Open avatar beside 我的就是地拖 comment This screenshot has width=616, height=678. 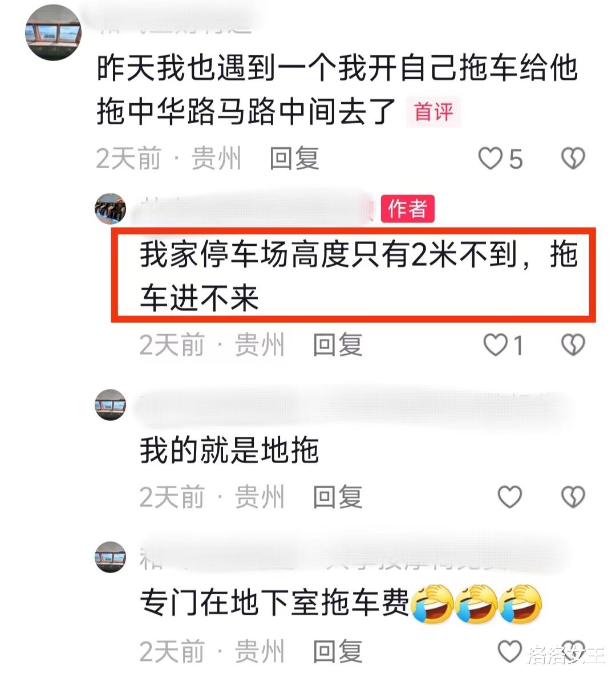[x=110, y=405]
